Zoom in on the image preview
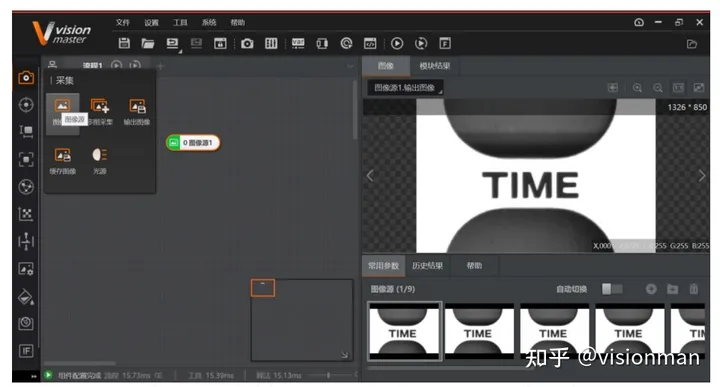This screenshot has width=720, height=387. pyautogui.click(x=637, y=88)
